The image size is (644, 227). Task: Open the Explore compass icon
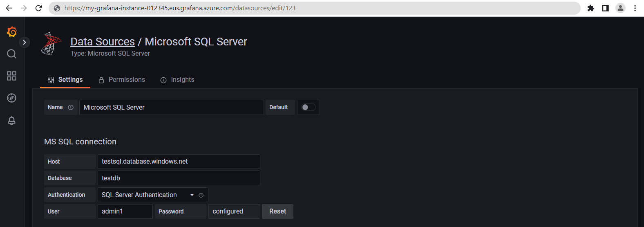12,98
